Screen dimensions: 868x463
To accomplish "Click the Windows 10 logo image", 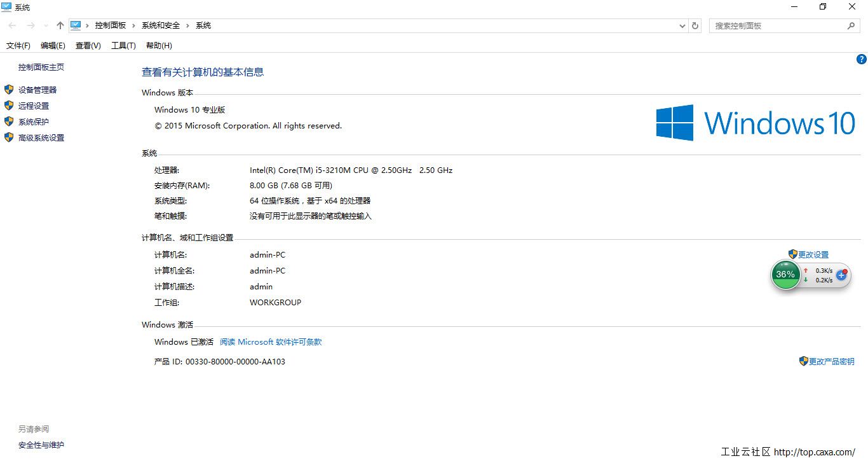I will 756,123.
